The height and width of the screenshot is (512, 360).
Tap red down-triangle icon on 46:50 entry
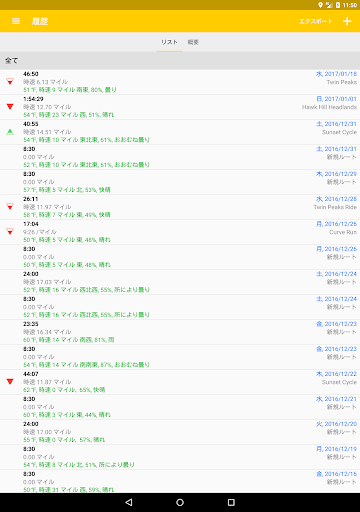(10, 81)
